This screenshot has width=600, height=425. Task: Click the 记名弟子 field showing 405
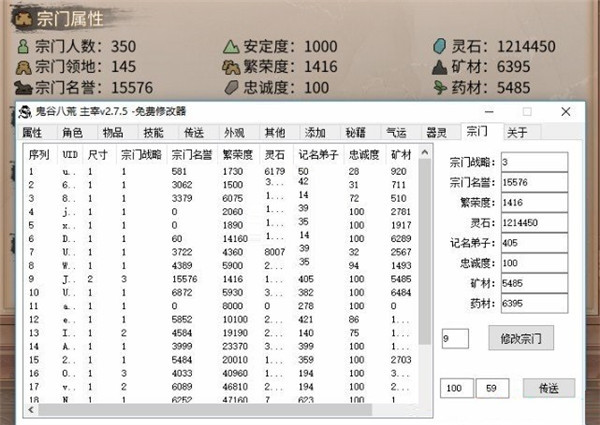coord(534,243)
